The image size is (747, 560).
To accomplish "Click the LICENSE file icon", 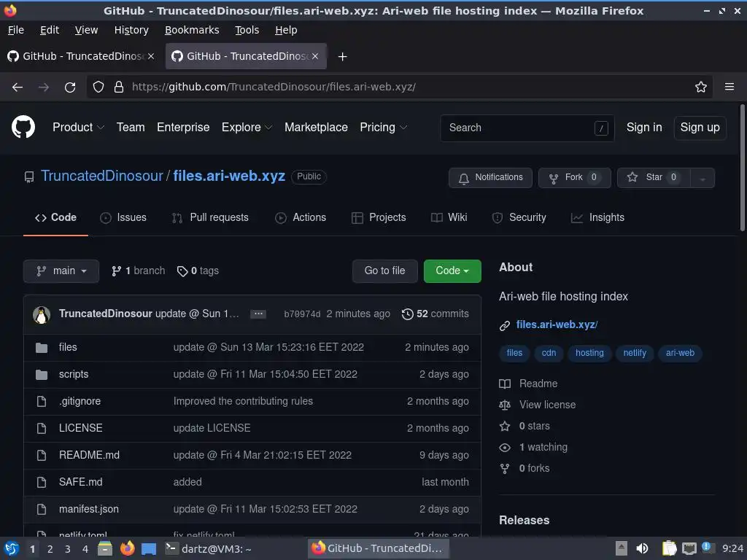I will [x=42, y=428].
